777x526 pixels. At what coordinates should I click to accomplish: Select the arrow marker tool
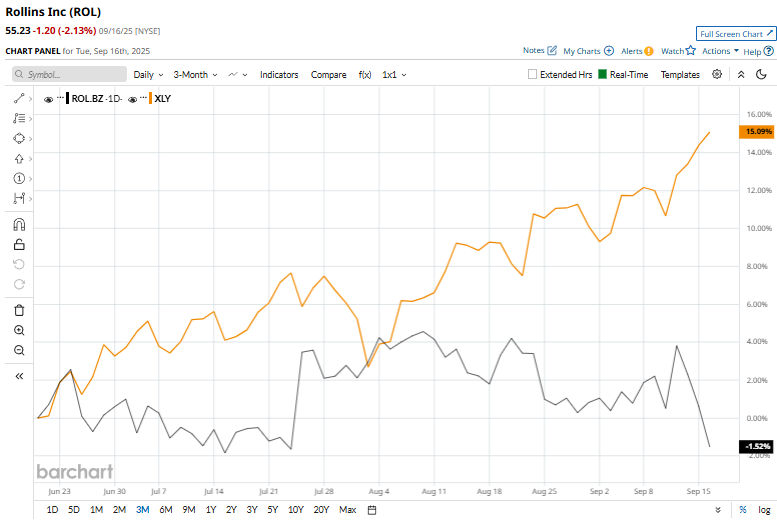pyautogui.click(x=19, y=159)
